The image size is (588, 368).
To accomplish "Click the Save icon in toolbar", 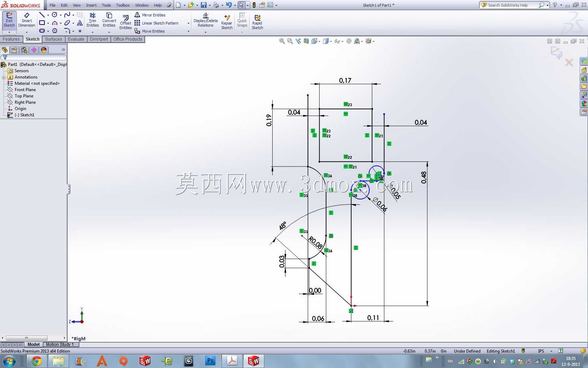I will 203,5.
